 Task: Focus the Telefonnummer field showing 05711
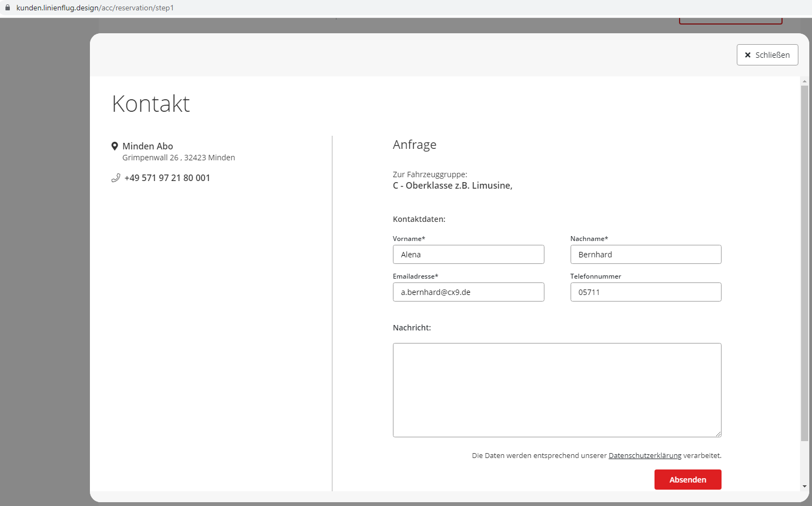pos(645,292)
